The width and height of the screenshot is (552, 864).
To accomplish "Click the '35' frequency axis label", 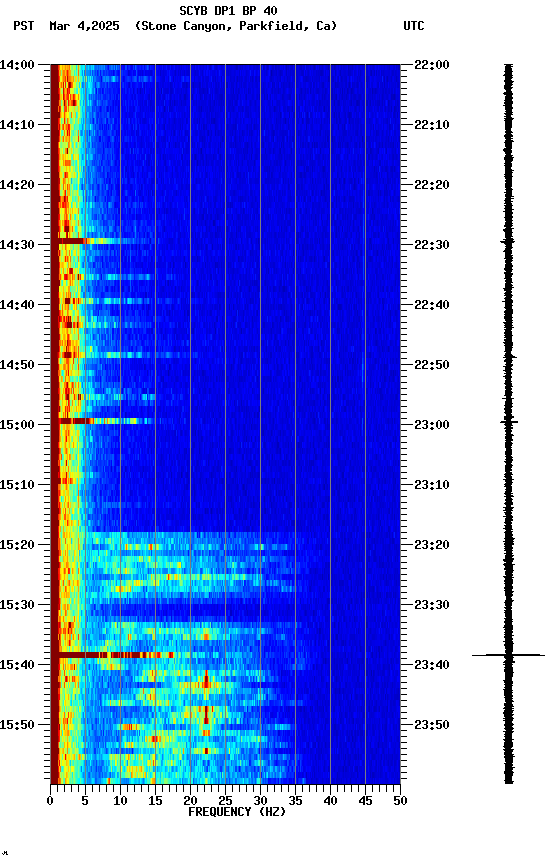I will point(295,801).
